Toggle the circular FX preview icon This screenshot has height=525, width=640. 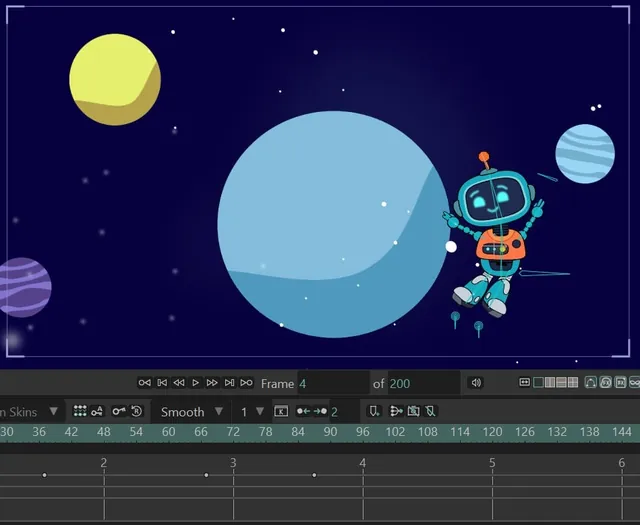tap(606, 383)
